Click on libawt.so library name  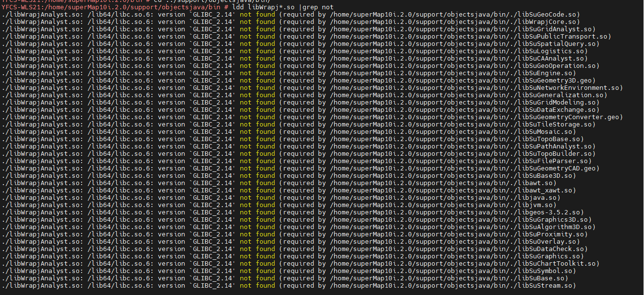tap(535, 183)
